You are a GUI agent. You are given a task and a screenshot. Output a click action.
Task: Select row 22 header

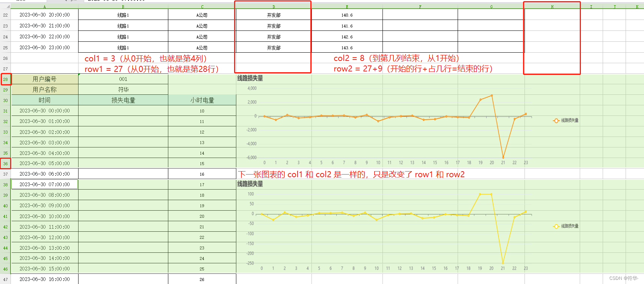point(5,15)
